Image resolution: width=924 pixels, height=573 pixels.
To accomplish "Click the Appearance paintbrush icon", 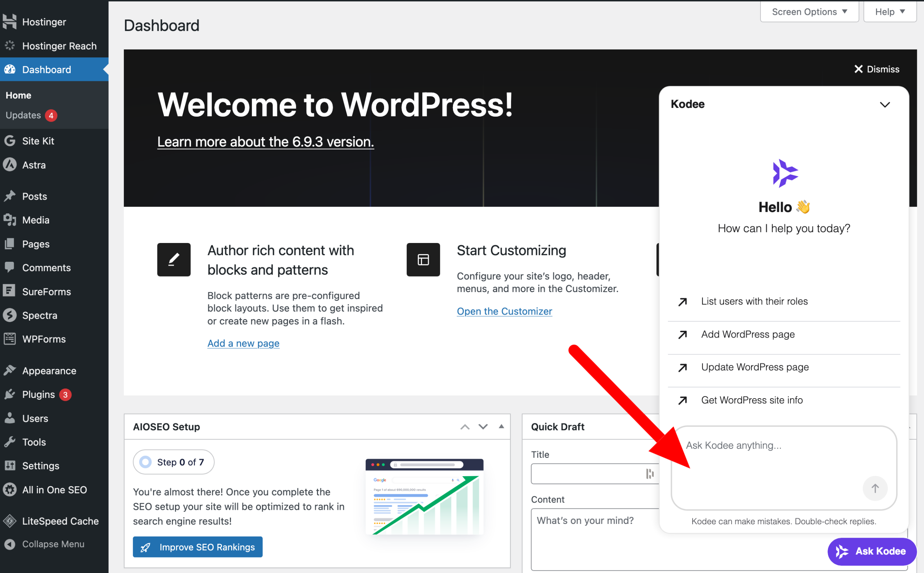I will pos(10,370).
